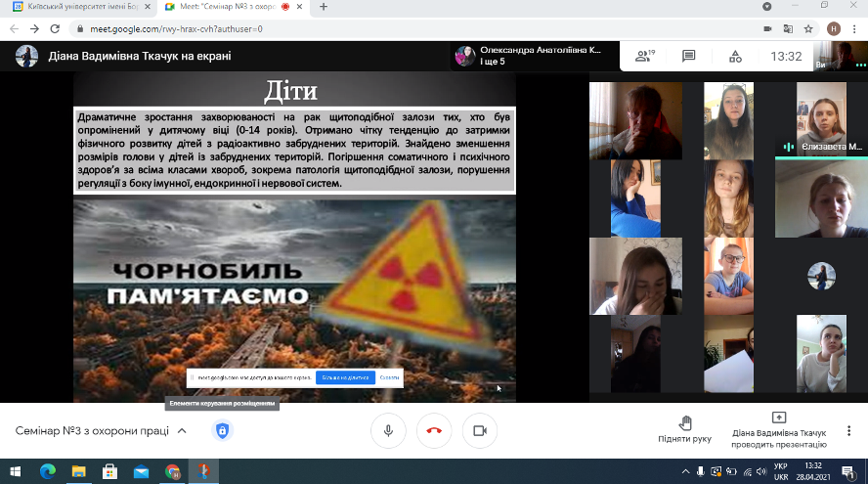868x484 pixels.
Task: Toggle the microphone button
Action: 388,430
